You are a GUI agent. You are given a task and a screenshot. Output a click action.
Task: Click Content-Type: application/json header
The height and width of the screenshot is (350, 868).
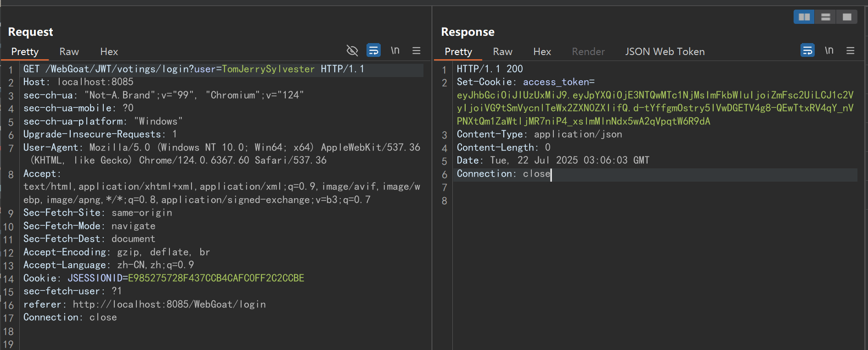540,134
